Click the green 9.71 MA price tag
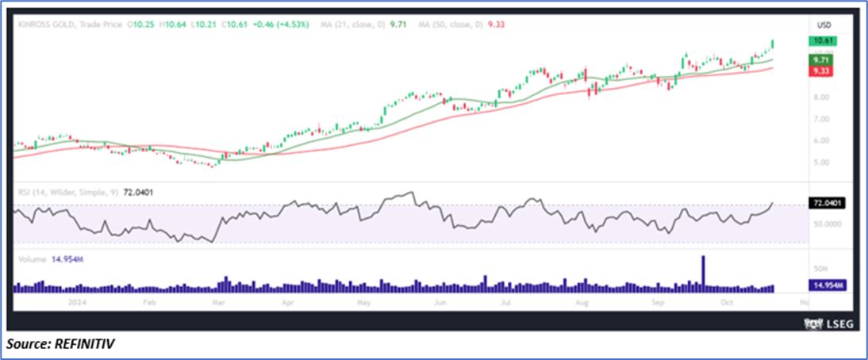 click(821, 59)
